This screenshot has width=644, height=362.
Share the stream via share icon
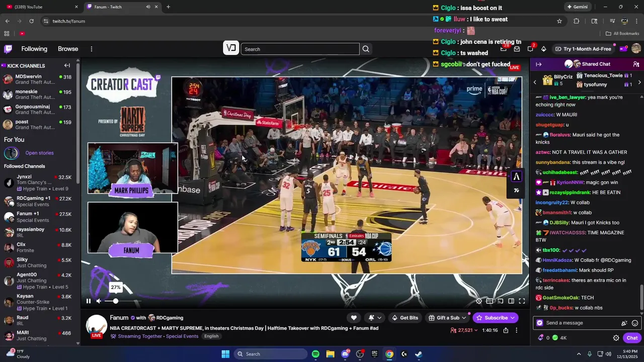click(x=506, y=330)
